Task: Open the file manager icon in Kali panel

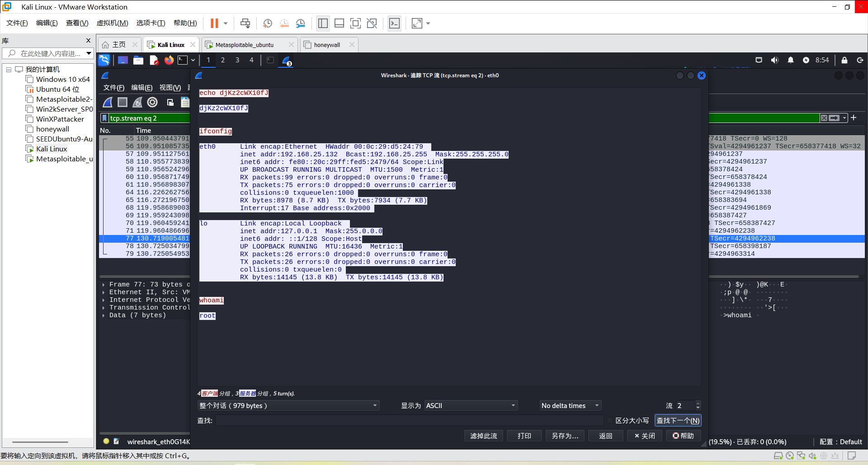Action: coord(138,60)
